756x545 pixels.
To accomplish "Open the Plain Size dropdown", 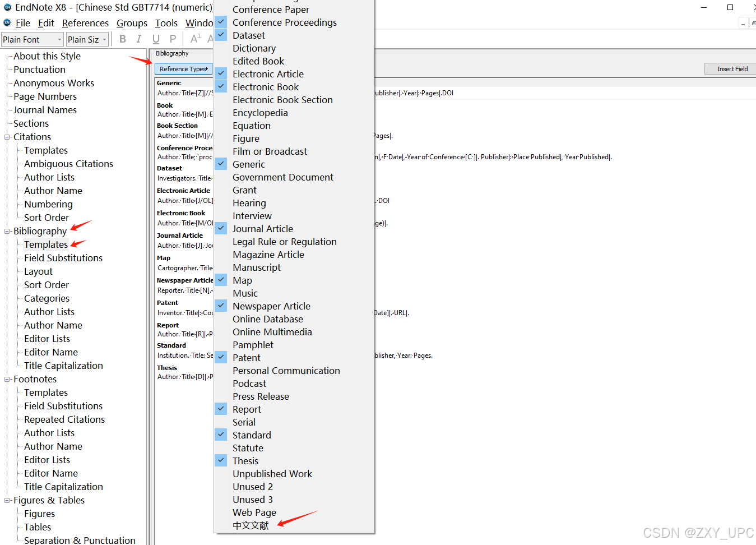I will pos(87,39).
